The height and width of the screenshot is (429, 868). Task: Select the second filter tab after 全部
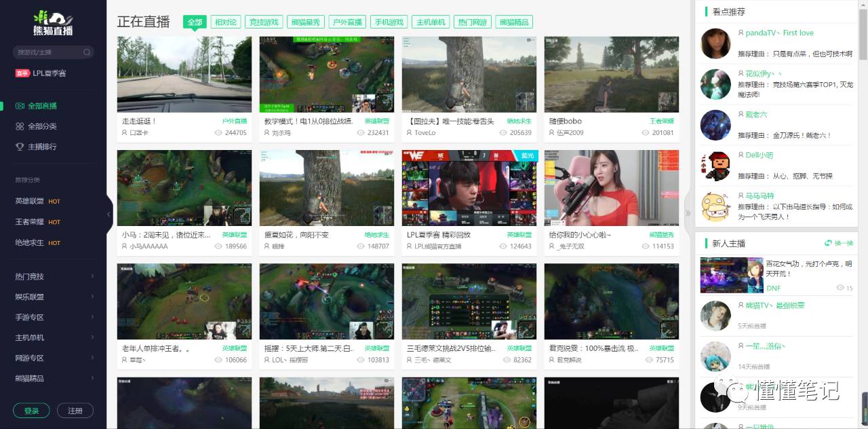226,22
